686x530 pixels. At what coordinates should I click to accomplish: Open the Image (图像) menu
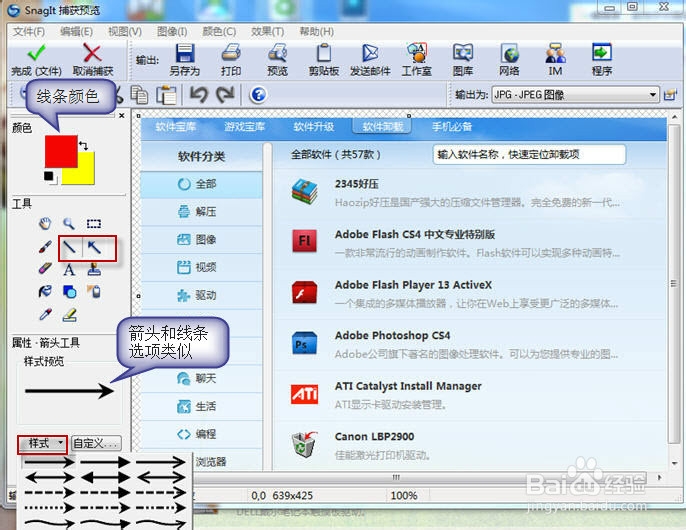coord(172,32)
